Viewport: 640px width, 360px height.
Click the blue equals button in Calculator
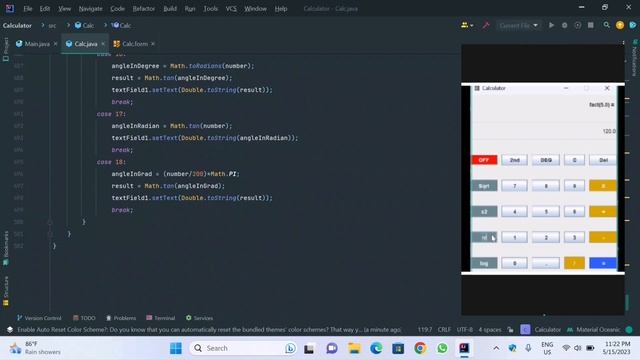603,263
